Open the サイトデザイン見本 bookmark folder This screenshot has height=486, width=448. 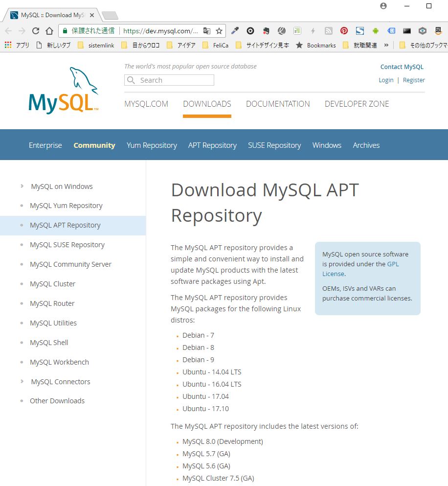[262, 45]
